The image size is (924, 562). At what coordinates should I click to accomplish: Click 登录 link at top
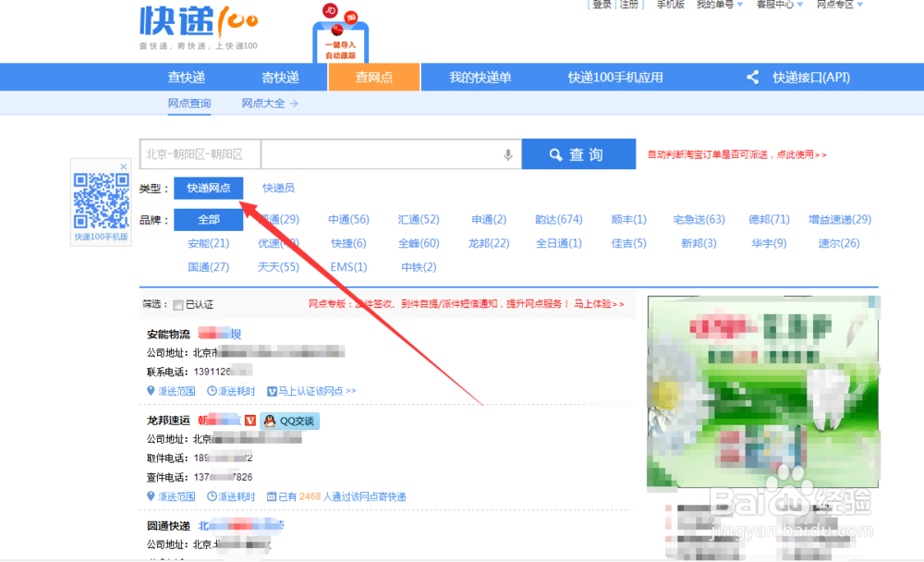click(x=602, y=5)
